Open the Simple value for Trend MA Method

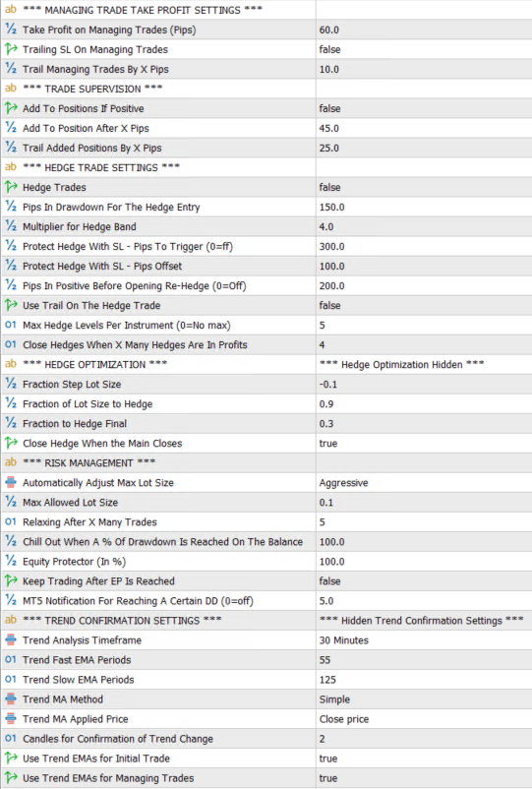(x=334, y=699)
